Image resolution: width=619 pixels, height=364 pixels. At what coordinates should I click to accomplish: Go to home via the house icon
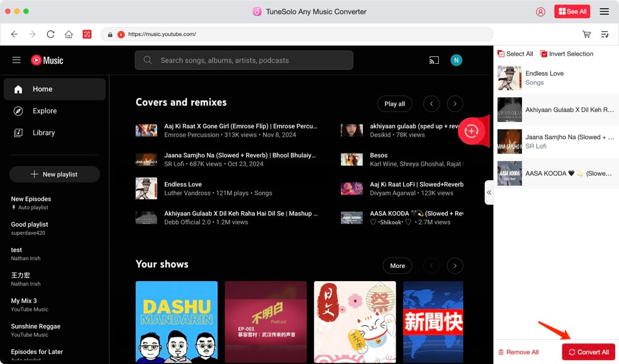point(69,34)
